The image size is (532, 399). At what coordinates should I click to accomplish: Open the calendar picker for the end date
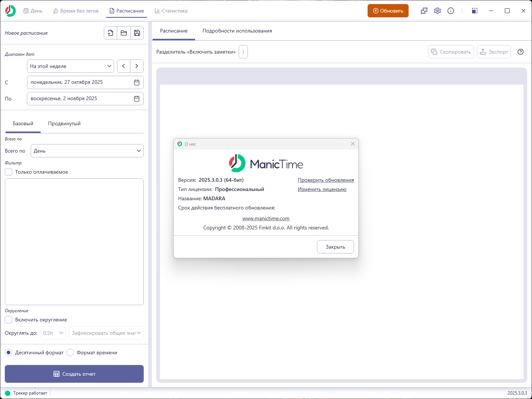(x=137, y=99)
